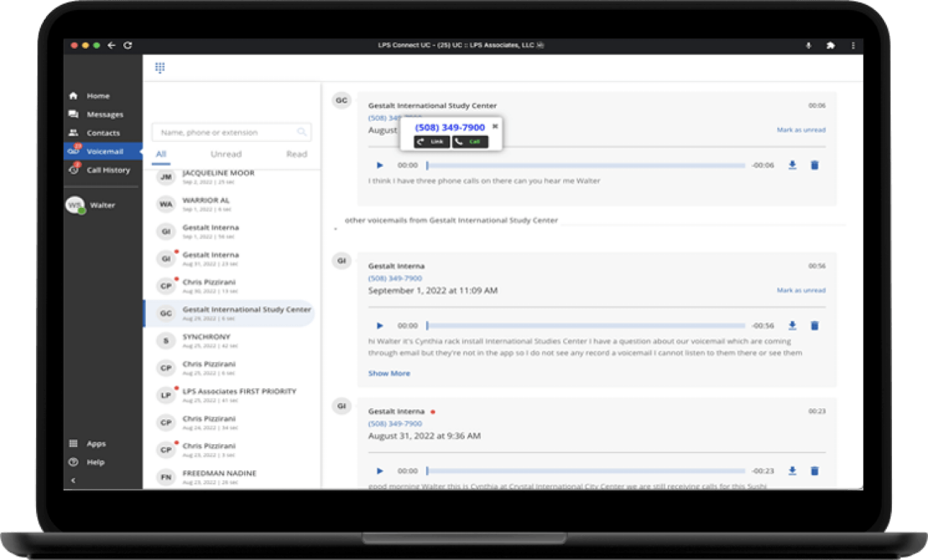Mark the September 1 voicemail as unread
The height and width of the screenshot is (560, 928).
pos(801,291)
